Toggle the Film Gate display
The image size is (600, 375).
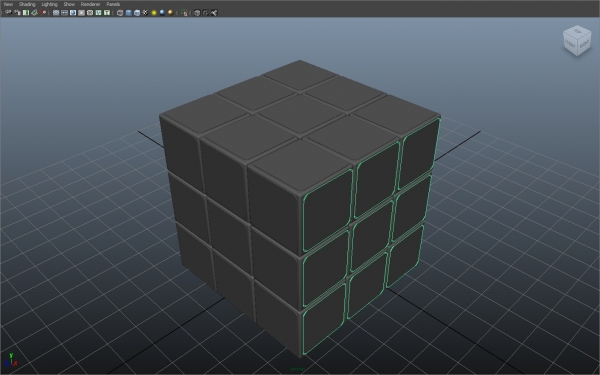tap(64, 13)
